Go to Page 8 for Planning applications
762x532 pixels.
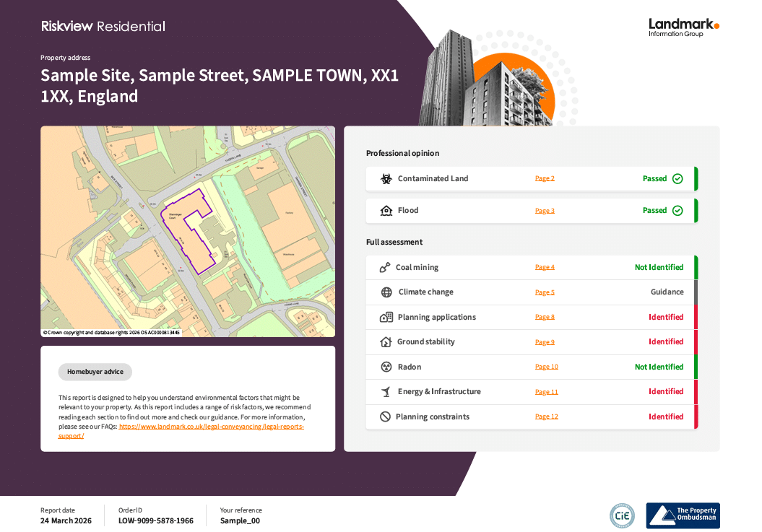545,317
